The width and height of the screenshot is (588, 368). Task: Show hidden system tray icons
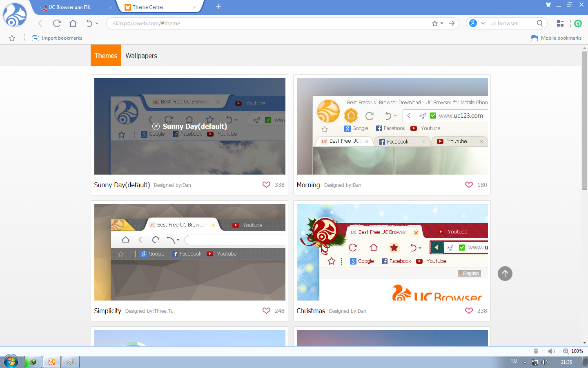[x=525, y=362]
